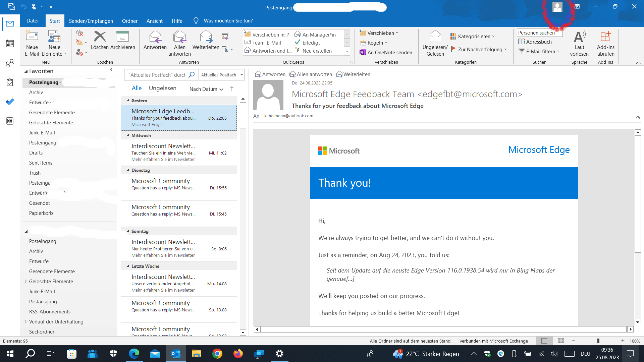
Task: Click the Laut vorlesen icon
Action: tap(579, 37)
